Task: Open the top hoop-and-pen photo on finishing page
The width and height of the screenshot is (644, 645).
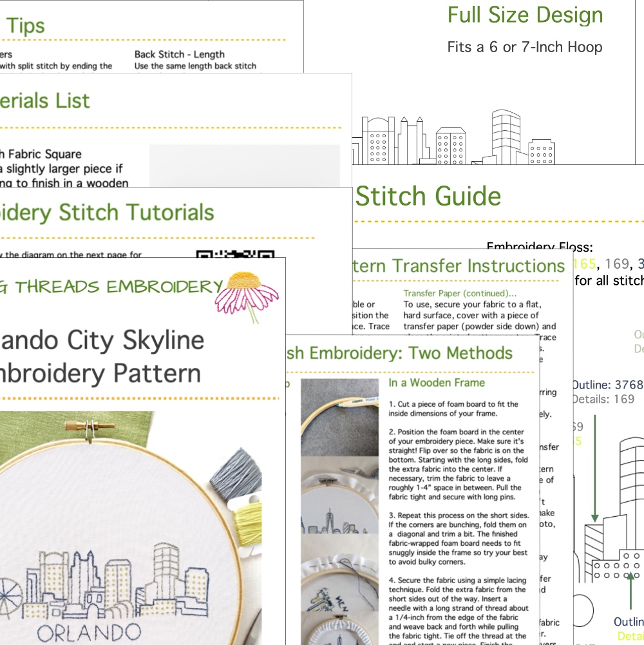Action: [x=339, y=417]
